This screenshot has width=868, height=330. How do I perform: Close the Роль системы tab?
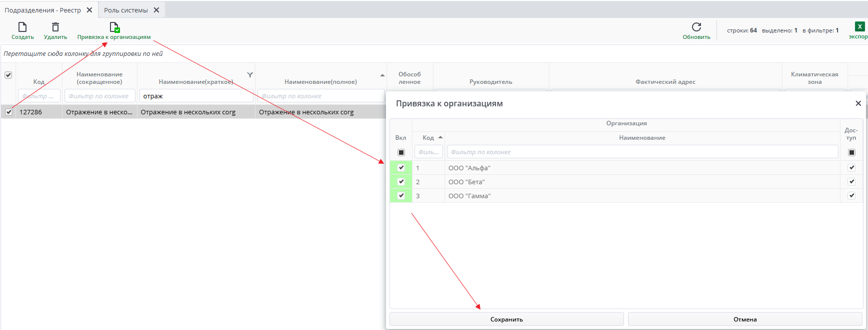pyautogui.click(x=156, y=10)
